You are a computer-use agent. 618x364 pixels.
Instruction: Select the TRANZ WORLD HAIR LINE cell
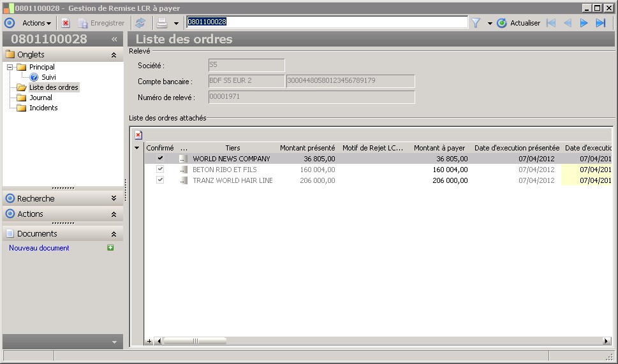coord(233,180)
